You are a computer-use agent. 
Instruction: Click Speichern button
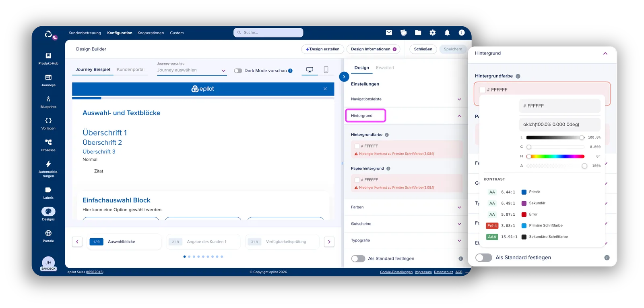pos(453,49)
